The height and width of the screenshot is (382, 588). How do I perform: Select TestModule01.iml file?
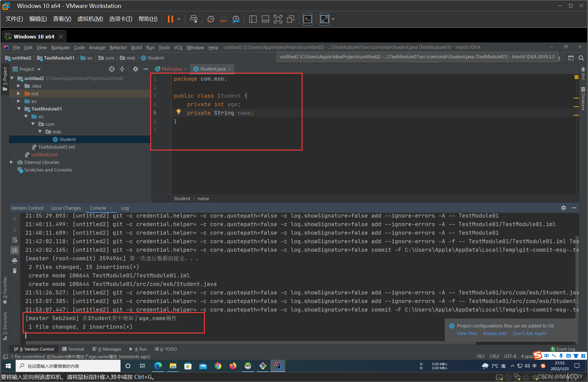[56, 147]
